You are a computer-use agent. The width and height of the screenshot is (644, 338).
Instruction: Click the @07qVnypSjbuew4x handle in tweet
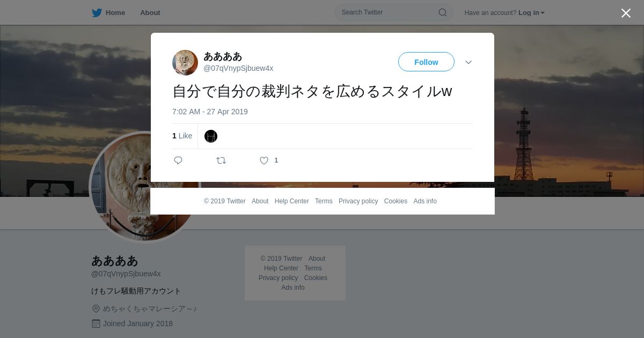coord(238,68)
